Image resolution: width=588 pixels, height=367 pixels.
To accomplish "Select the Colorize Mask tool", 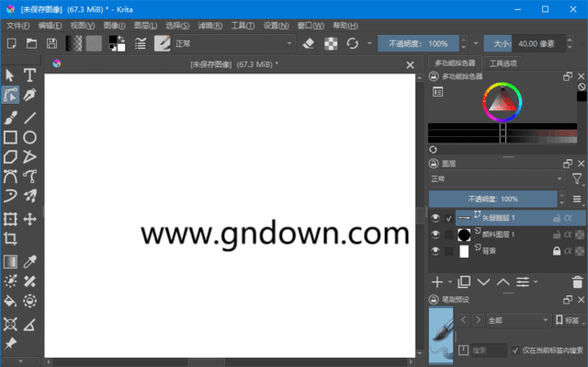I will (10, 281).
